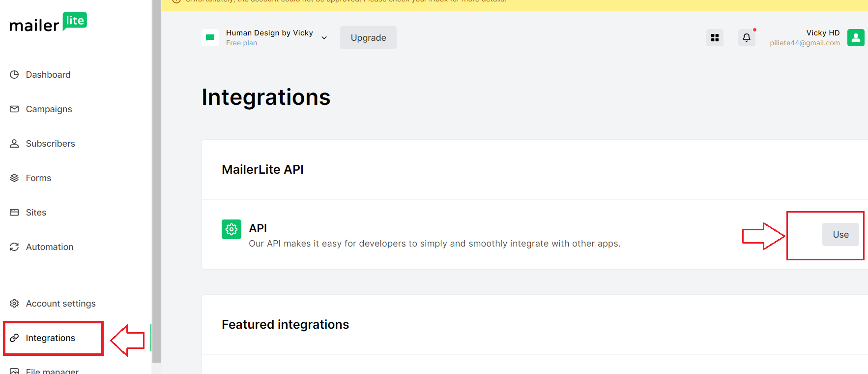
Task: Click the API description text
Action: pyautogui.click(x=434, y=244)
